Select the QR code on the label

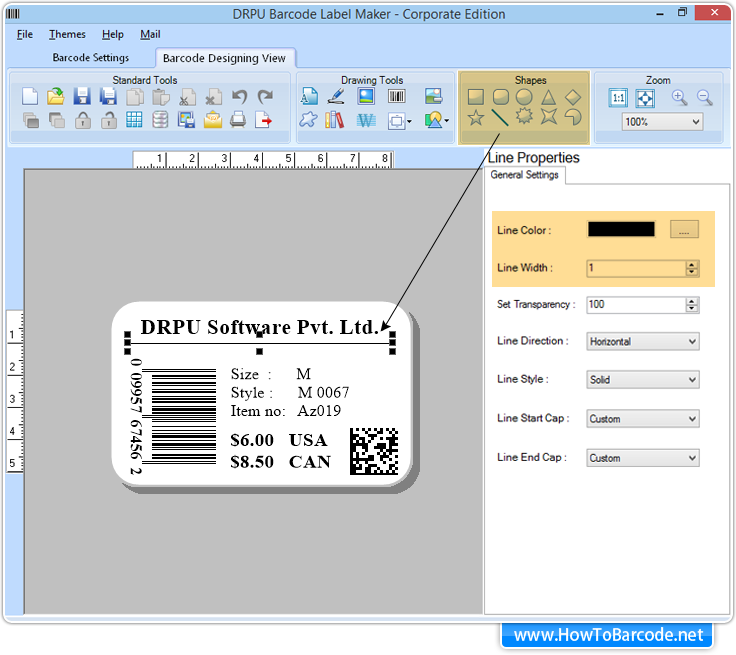click(x=374, y=451)
